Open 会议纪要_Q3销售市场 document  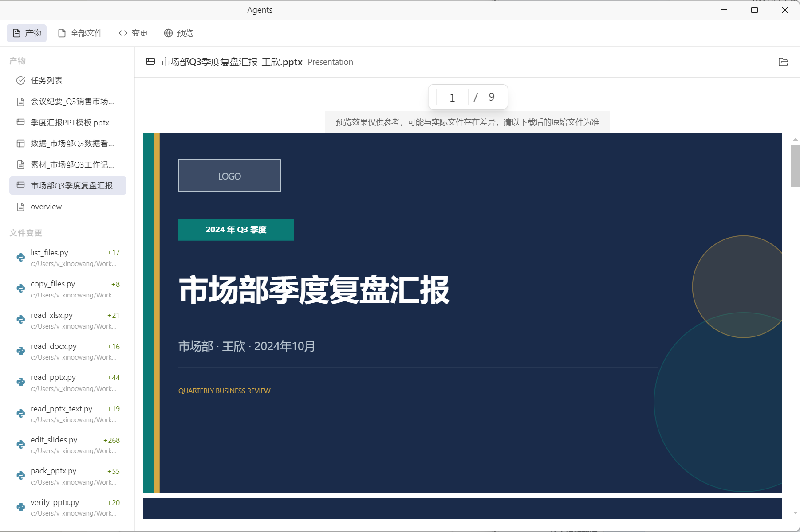(x=72, y=102)
